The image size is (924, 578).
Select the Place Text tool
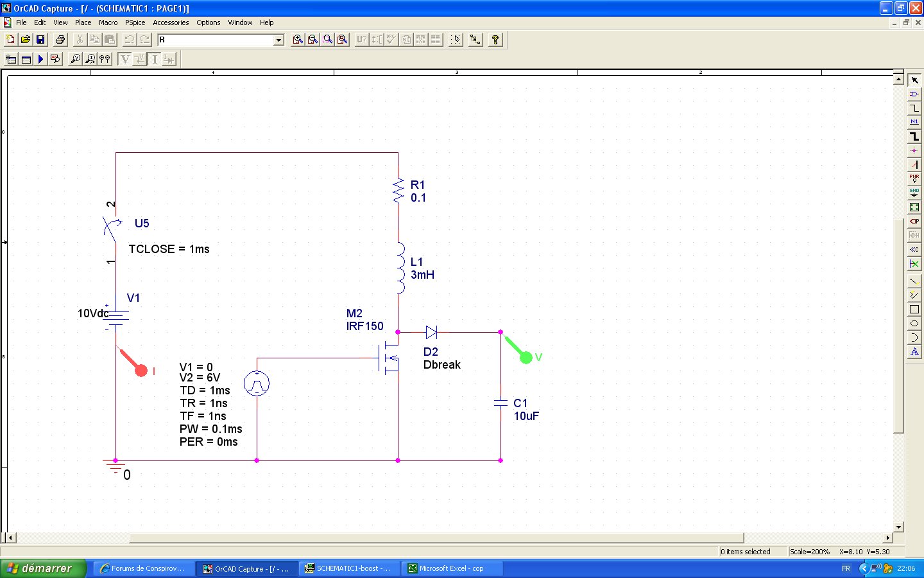(914, 351)
